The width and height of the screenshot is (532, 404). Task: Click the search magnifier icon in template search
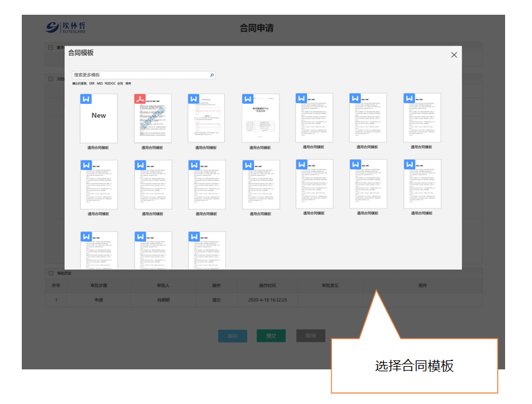[212, 75]
